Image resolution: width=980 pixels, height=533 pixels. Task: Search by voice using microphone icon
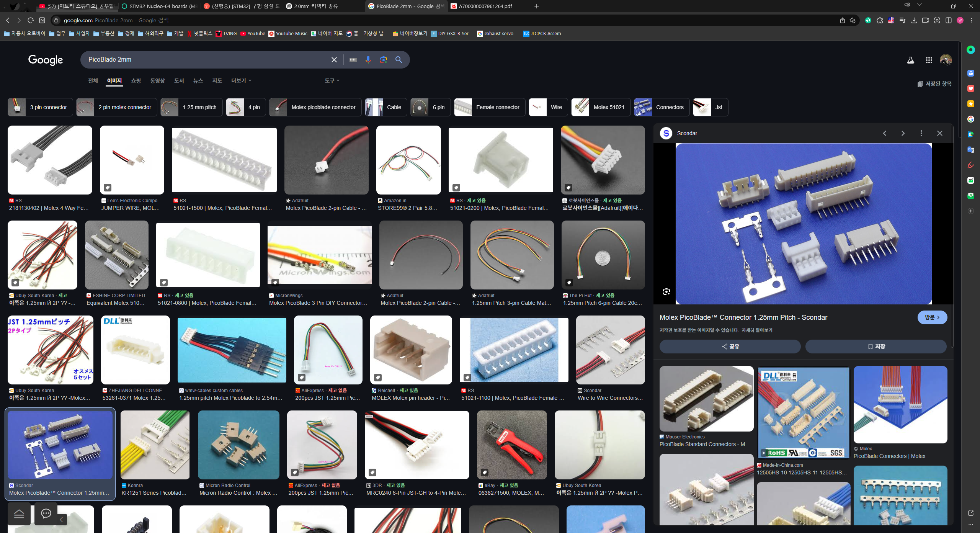click(x=368, y=60)
